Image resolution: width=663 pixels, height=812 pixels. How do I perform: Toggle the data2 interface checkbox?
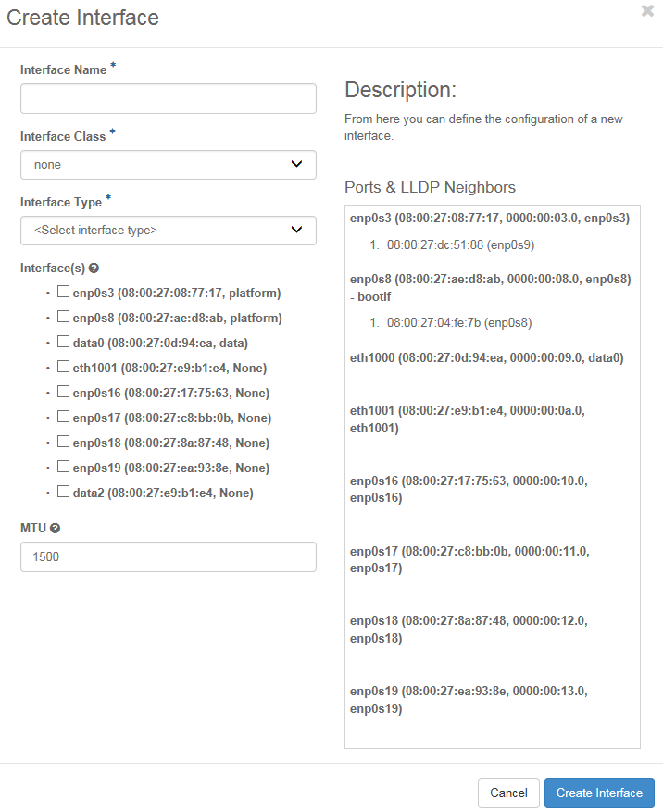point(63,492)
